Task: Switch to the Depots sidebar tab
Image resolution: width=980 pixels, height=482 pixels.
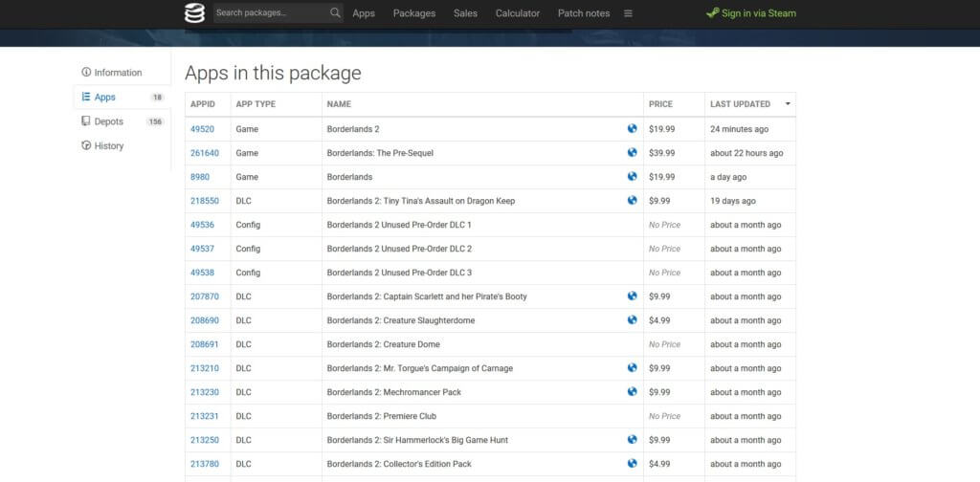Action: [108, 121]
